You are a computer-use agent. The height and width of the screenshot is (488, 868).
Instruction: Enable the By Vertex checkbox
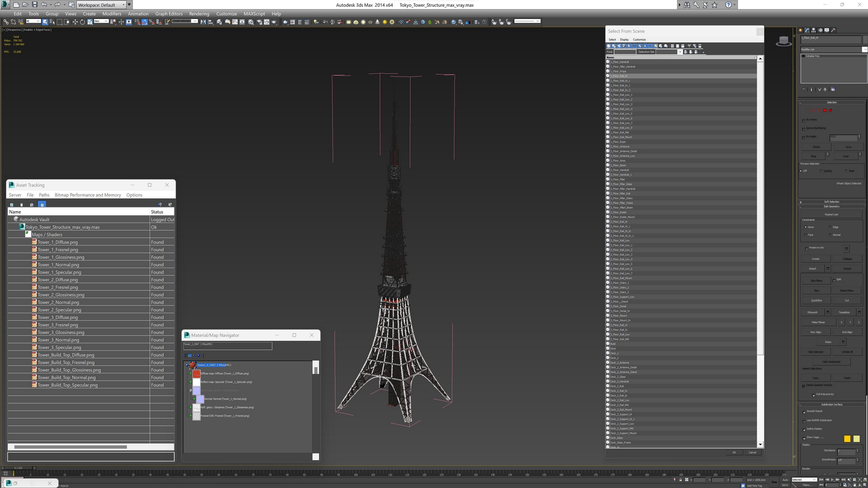804,121
